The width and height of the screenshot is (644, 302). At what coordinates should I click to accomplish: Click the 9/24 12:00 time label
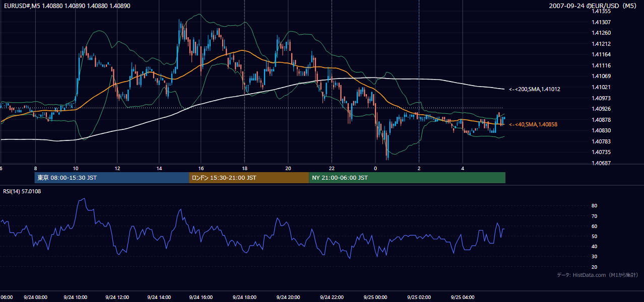click(x=117, y=297)
